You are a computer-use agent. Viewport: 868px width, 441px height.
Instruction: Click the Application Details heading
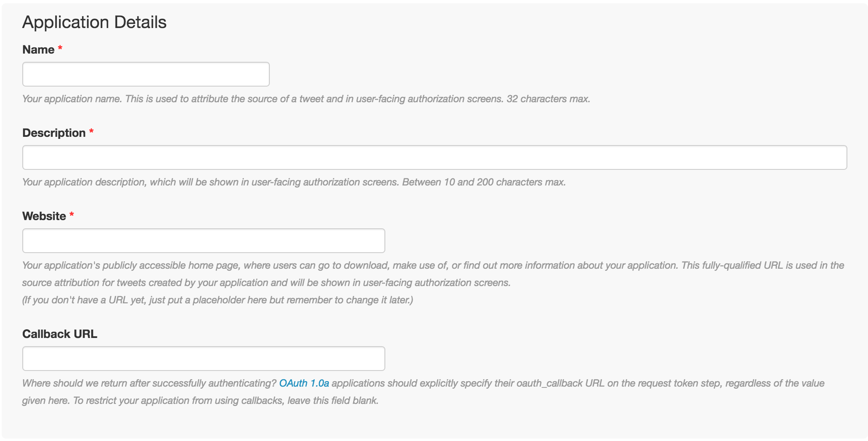[x=94, y=22]
